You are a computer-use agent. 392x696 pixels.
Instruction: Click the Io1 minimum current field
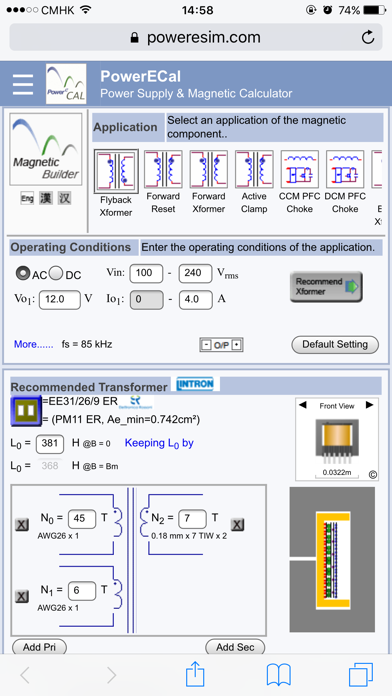point(146,300)
